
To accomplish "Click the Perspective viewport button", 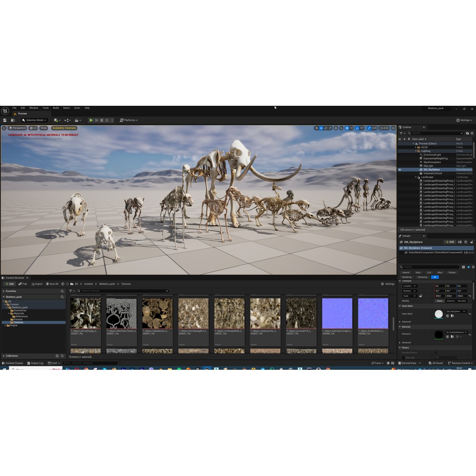I will 17,128.
